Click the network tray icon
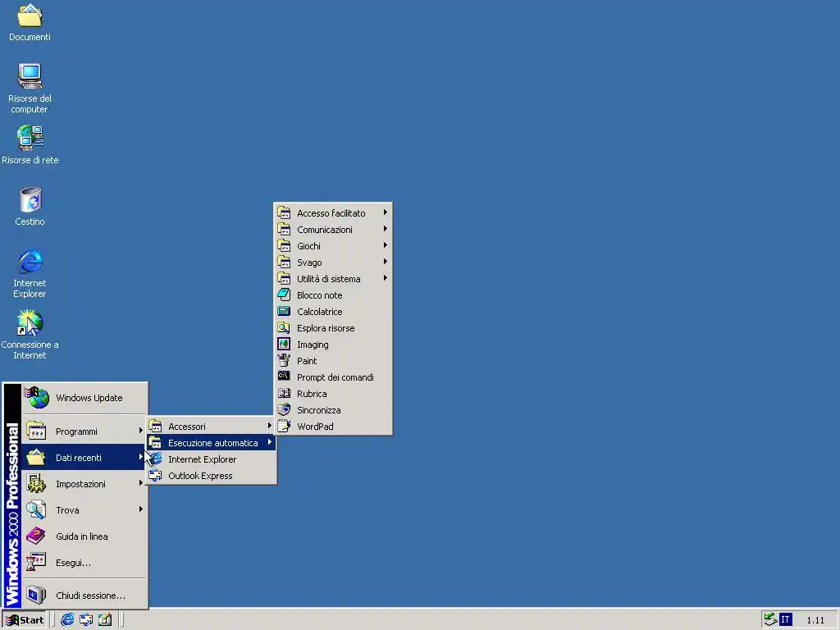 point(770,620)
